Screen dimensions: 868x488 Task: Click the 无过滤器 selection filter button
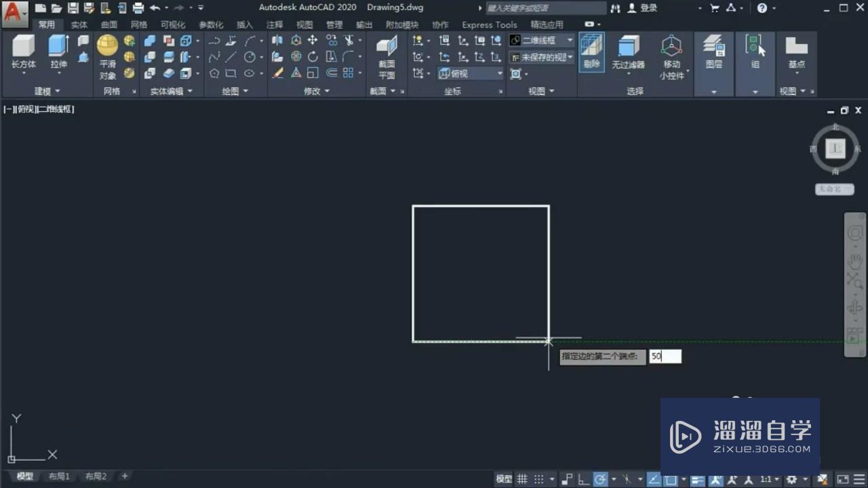click(628, 53)
